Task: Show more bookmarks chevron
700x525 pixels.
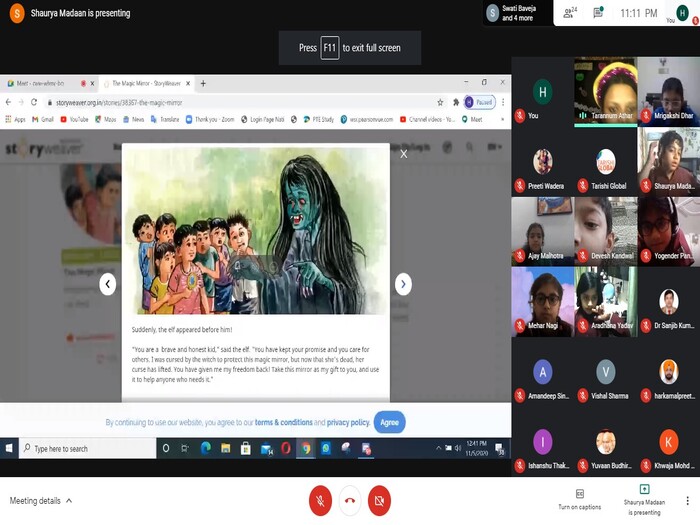Action: pos(502,119)
